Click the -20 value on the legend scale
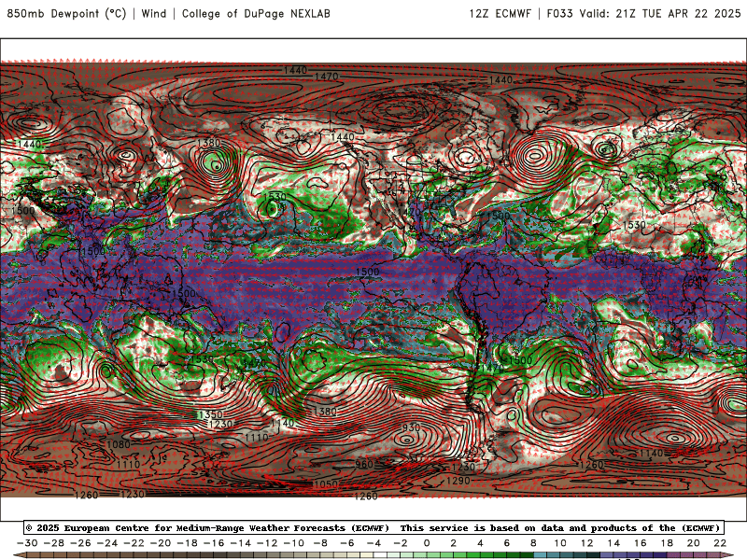Screen dimensions: 747x560 [161, 543]
